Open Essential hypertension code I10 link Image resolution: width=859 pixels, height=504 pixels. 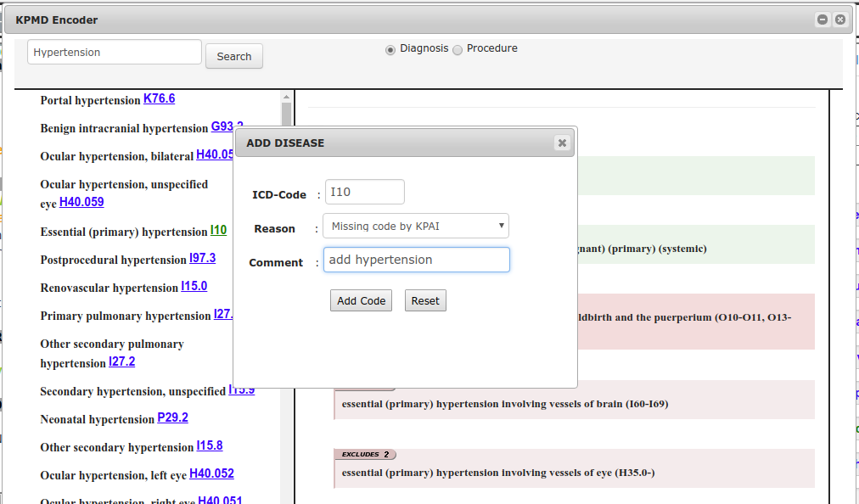point(218,231)
